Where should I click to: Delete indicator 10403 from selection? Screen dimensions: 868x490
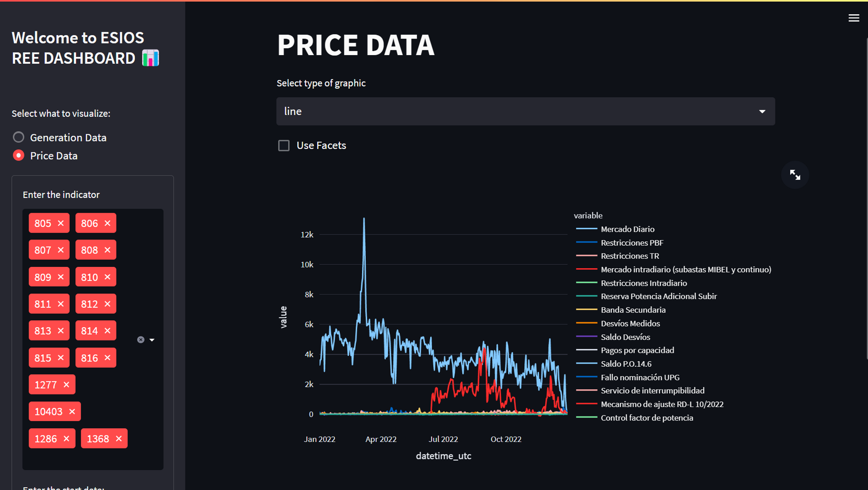72,411
